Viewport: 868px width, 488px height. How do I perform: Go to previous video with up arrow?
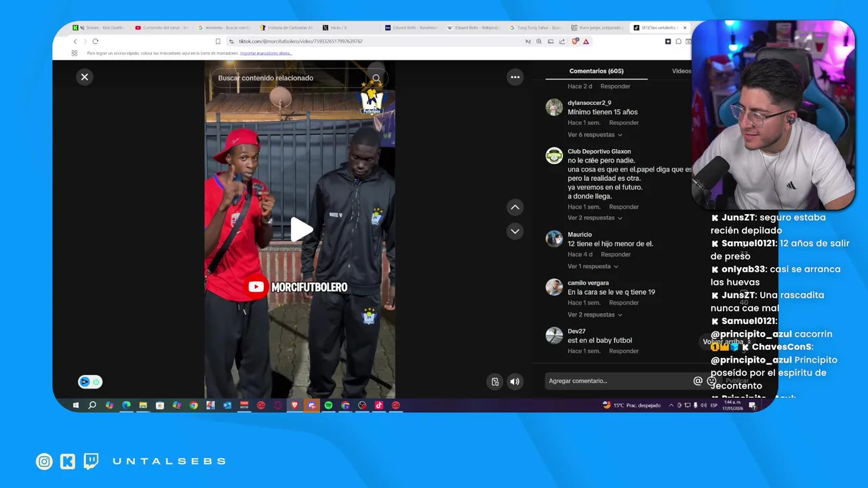(515, 207)
